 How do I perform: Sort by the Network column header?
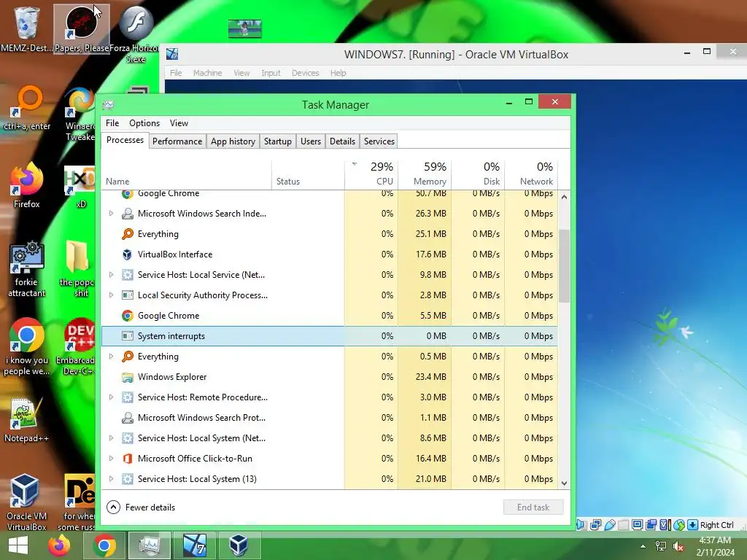(x=531, y=174)
